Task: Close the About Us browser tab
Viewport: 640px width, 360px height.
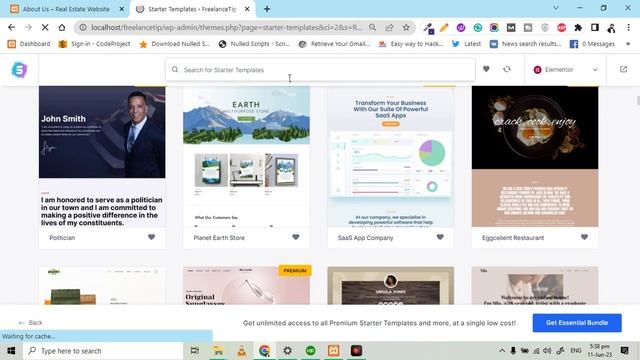Action: (122, 9)
